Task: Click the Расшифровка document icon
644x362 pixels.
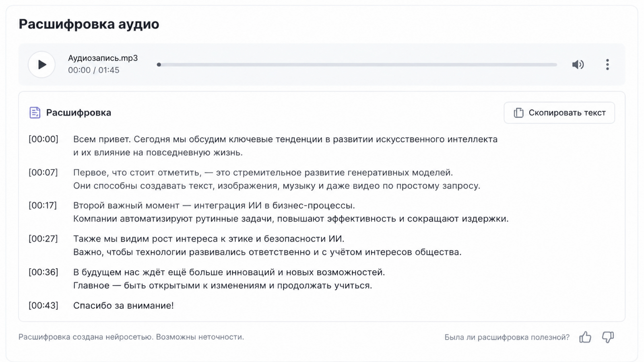Action: (35, 113)
